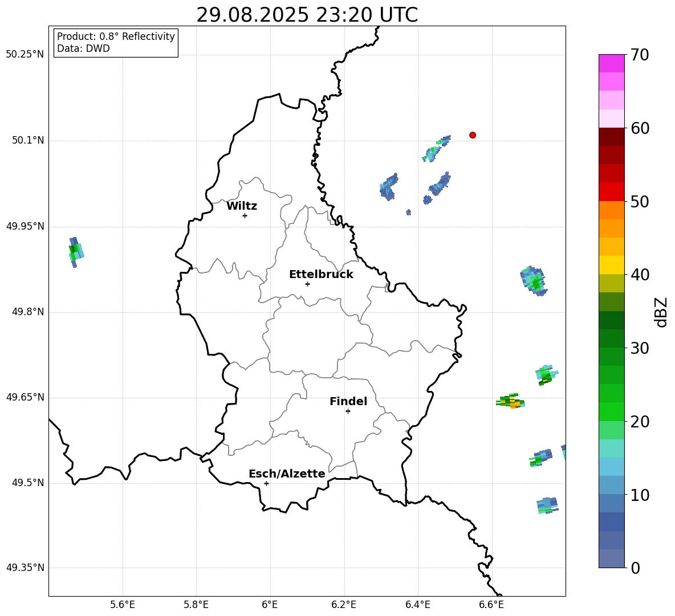Click the red radar site dot
675x616 pixels.
point(473,135)
